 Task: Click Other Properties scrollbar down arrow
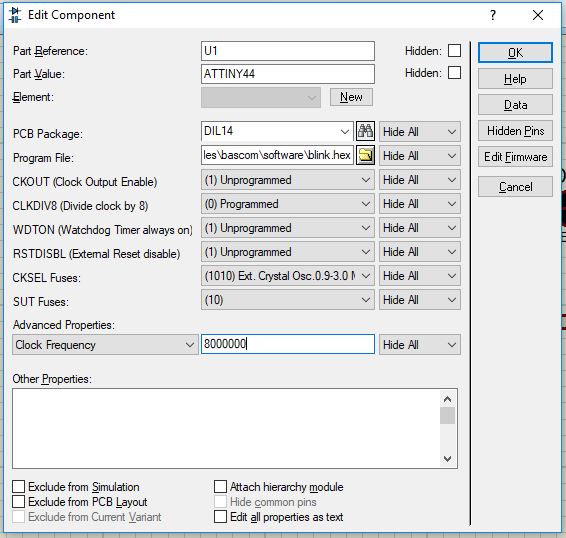coord(447,459)
